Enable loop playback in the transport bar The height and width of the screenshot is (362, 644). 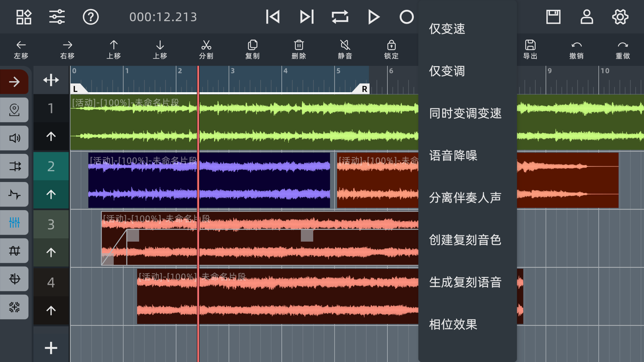coord(340,17)
